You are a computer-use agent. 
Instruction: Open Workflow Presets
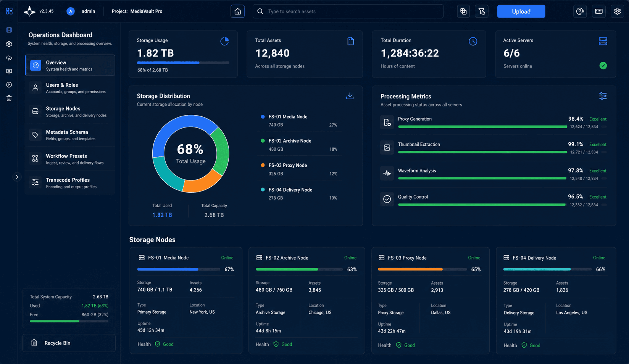pyautogui.click(x=70, y=159)
